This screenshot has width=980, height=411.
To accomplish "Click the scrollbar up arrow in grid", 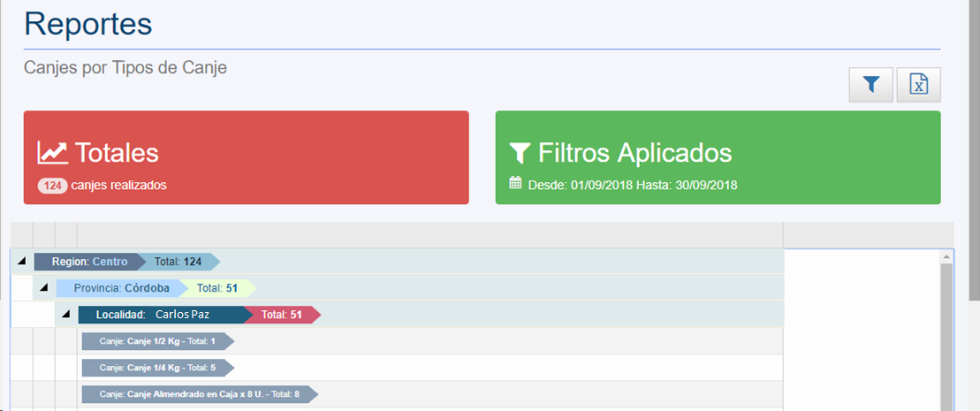I will click(947, 257).
